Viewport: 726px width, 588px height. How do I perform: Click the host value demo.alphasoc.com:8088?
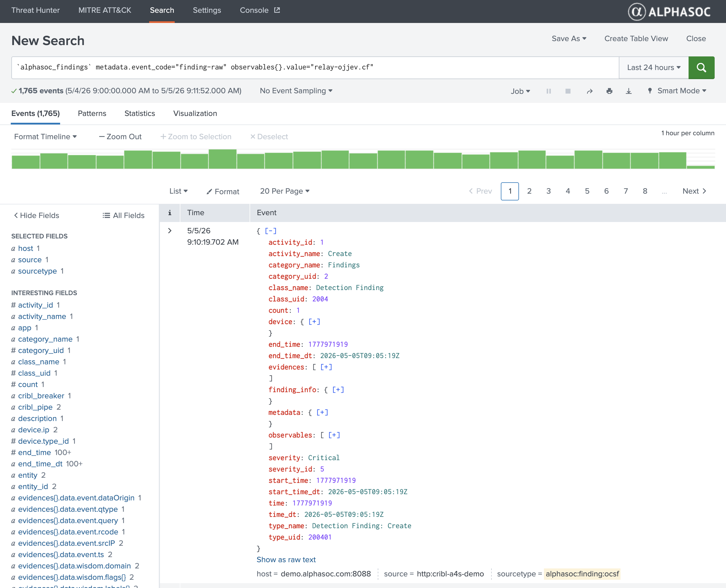(x=326, y=574)
